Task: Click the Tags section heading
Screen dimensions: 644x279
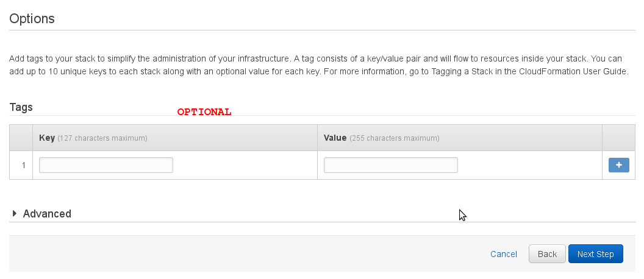Action: (x=21, y=107)
